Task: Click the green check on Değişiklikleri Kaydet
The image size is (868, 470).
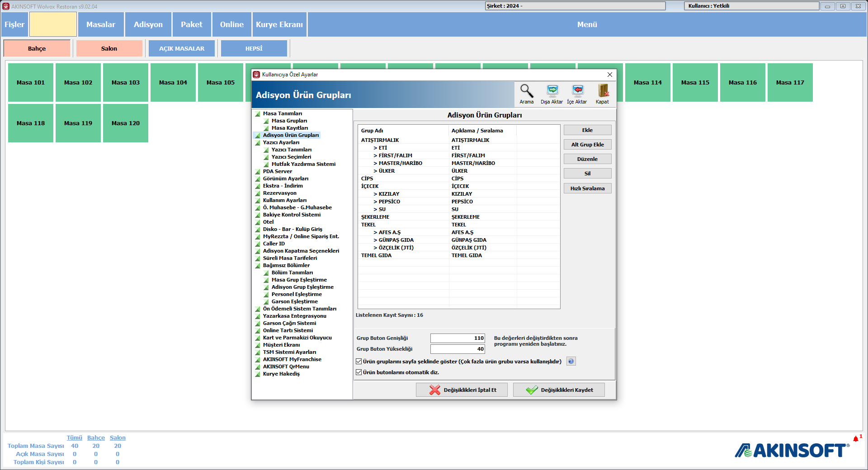Action: pos(532,390)
